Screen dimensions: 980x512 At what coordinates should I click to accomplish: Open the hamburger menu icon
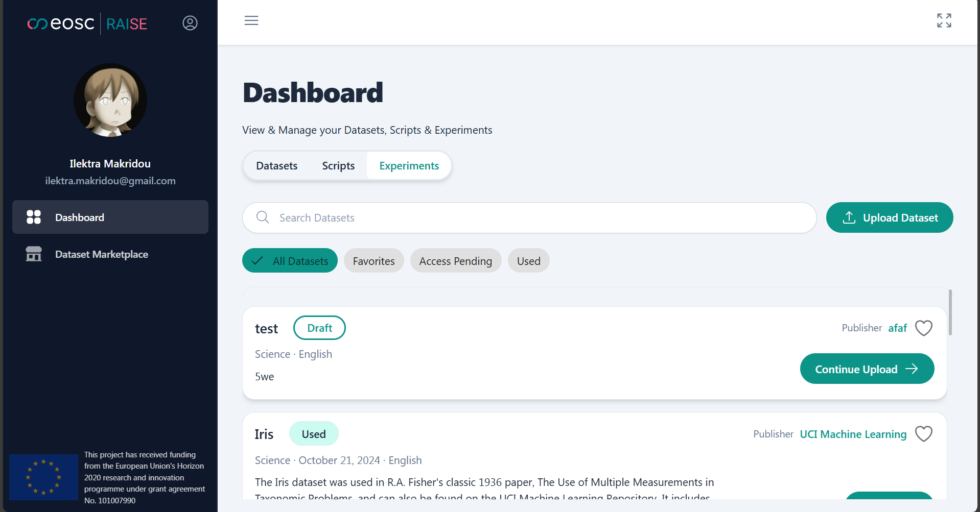251,20
